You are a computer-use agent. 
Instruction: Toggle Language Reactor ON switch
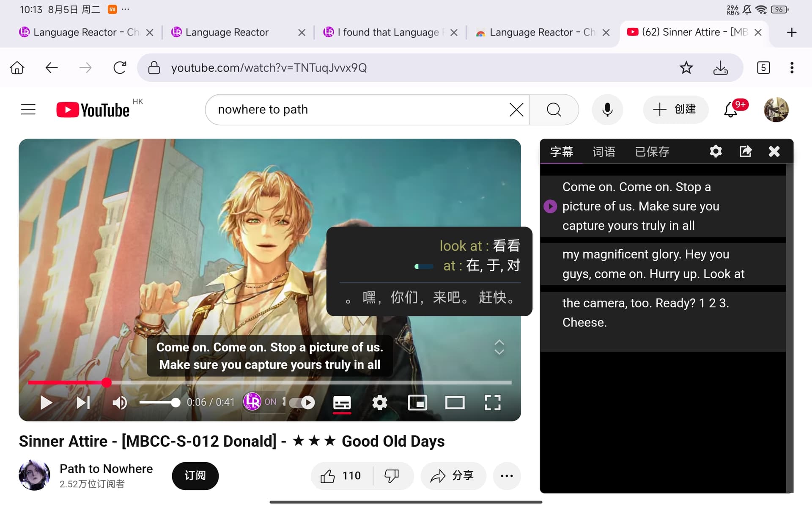[261, 401]
